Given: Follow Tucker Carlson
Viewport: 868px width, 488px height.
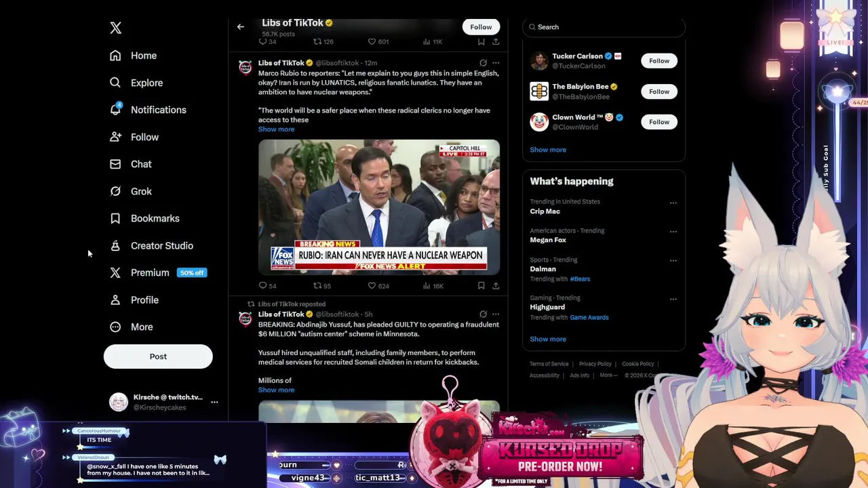Looking at the screenshot, I should pos(658,61).
